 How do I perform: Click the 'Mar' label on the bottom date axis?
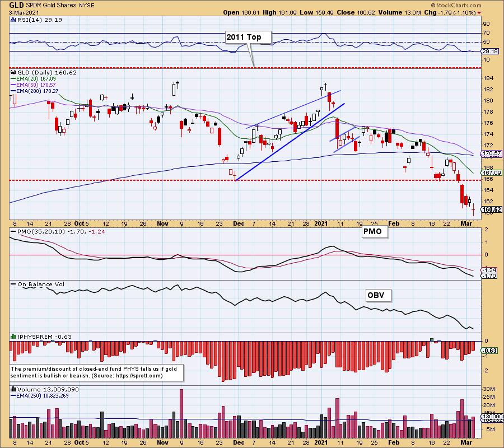[x=466, y=442]
